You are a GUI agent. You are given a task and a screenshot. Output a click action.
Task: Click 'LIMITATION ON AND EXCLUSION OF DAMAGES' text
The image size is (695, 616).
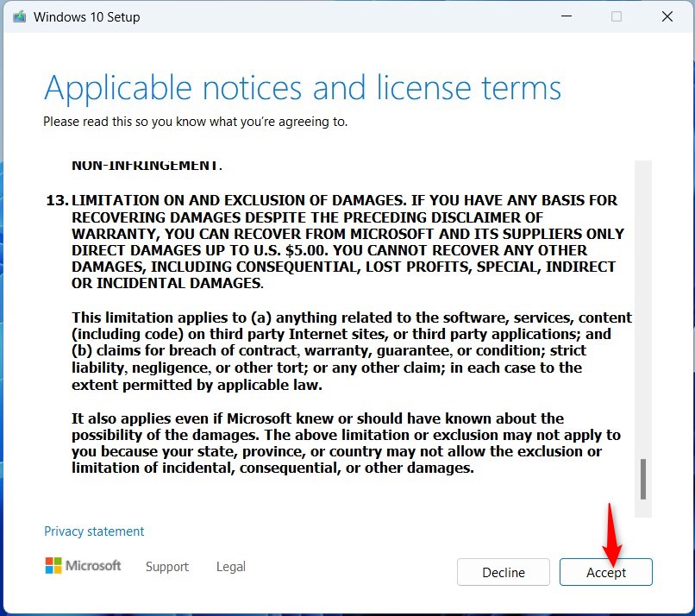[238, 200]
